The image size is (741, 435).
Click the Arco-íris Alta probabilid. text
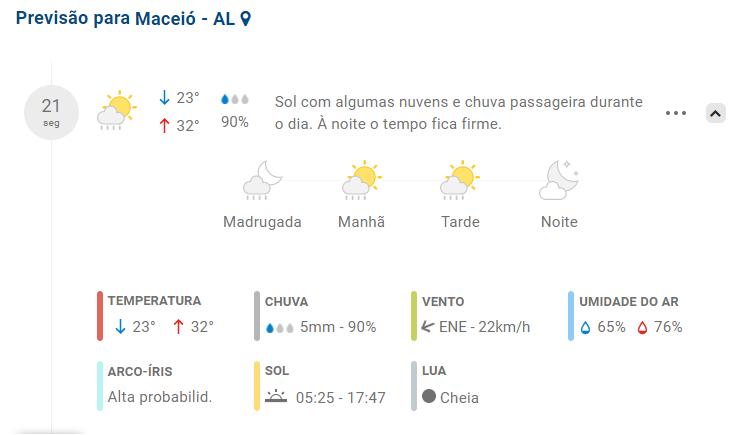point(160,396)
